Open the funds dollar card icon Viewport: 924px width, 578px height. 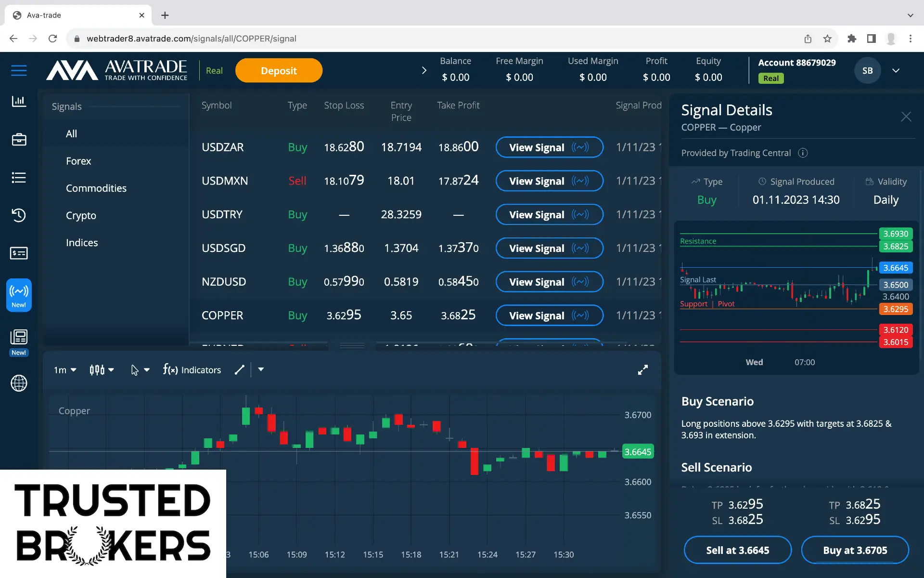(19, 253)
